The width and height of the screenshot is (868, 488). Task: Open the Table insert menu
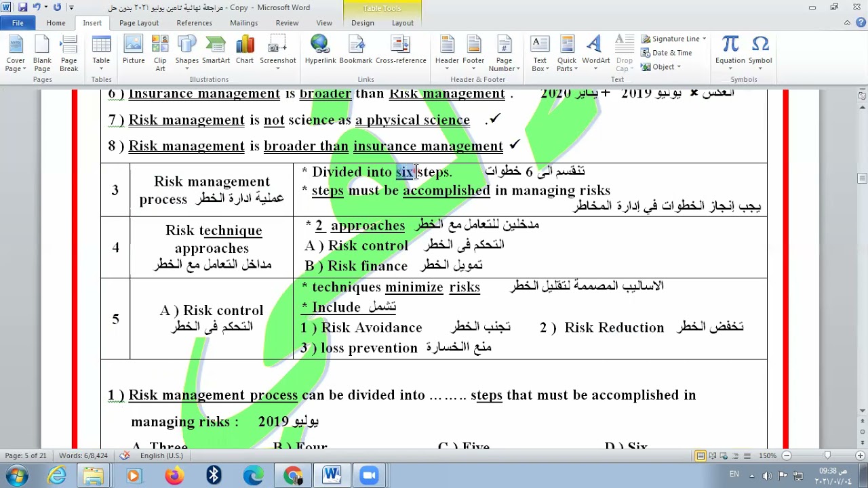(x=101, y=54)
